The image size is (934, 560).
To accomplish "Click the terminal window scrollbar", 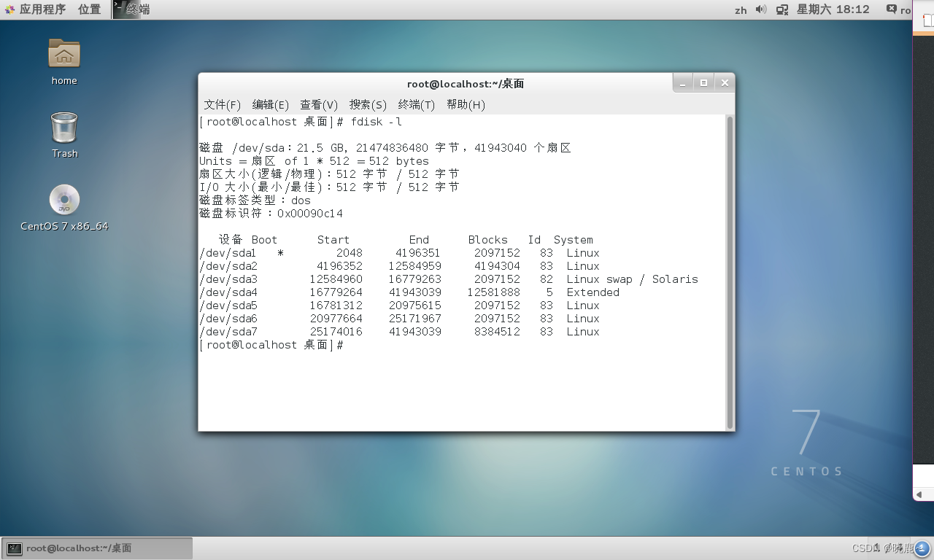I will (729, 270).
